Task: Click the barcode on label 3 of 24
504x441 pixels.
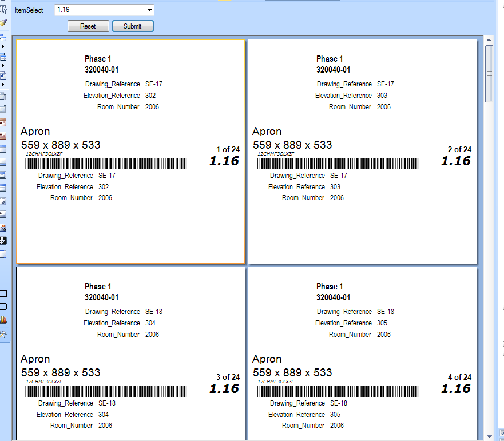Action: click(x=106, y=391)
